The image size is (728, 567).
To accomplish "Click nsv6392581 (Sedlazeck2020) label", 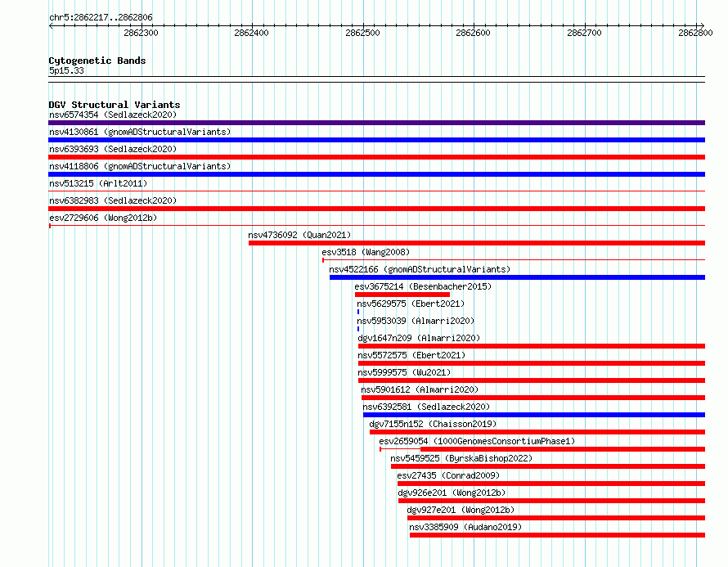I will 426,407.
